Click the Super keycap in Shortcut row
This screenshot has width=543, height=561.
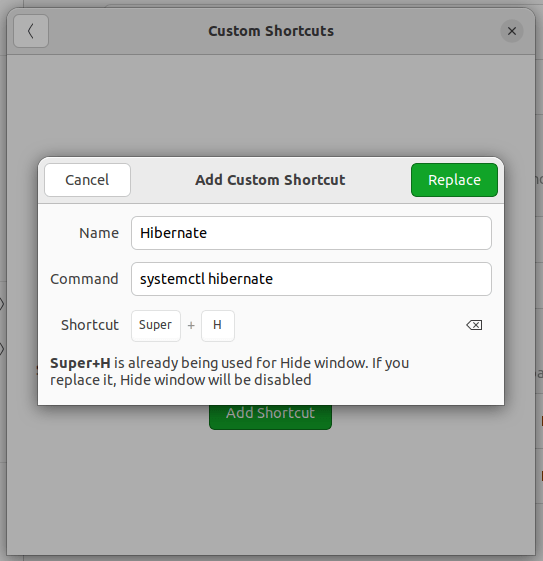point(156,326)
